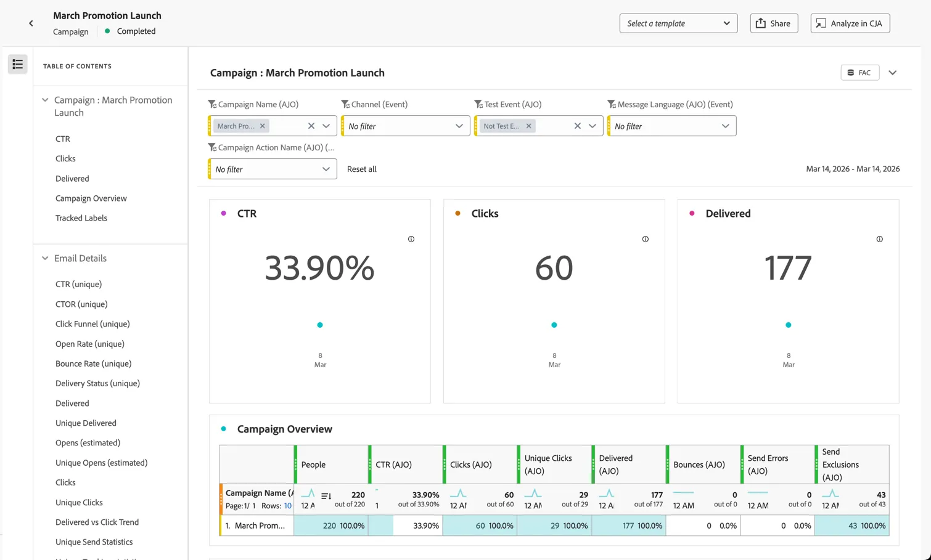Collapse the Campaign : March Promotion Launch section in contents
This screenshot has width=931, height=560.
[45, 100]
